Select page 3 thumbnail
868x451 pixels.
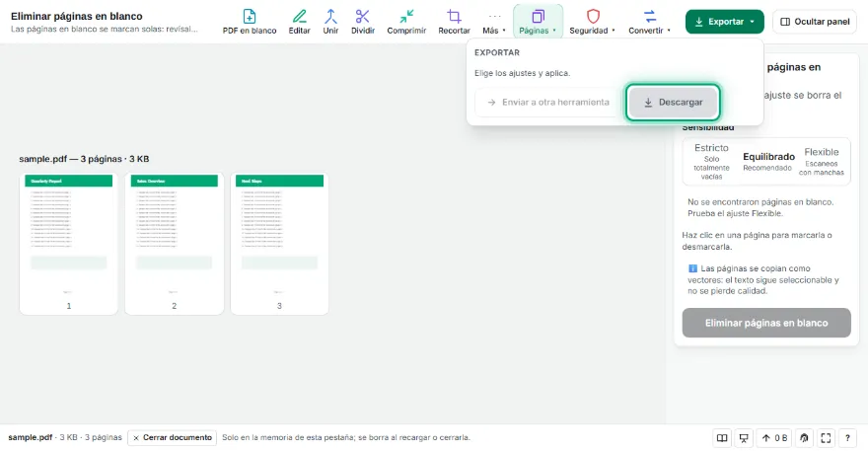[279, 244]
